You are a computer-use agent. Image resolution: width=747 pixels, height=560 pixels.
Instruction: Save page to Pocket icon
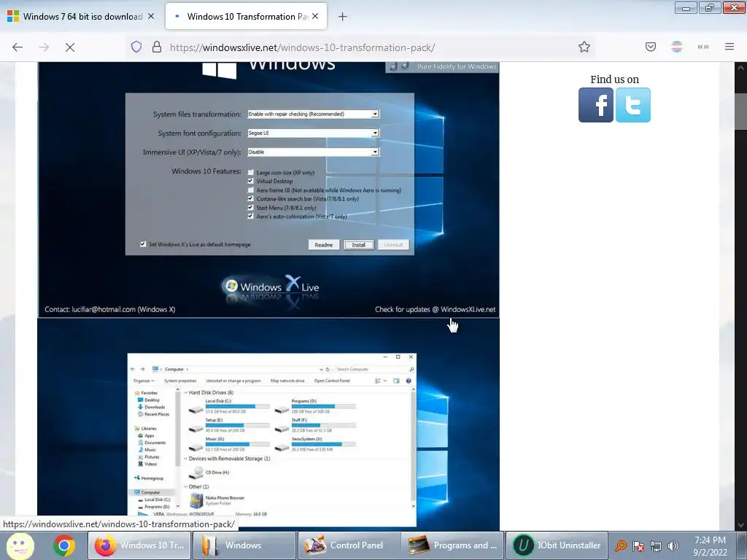650,47
